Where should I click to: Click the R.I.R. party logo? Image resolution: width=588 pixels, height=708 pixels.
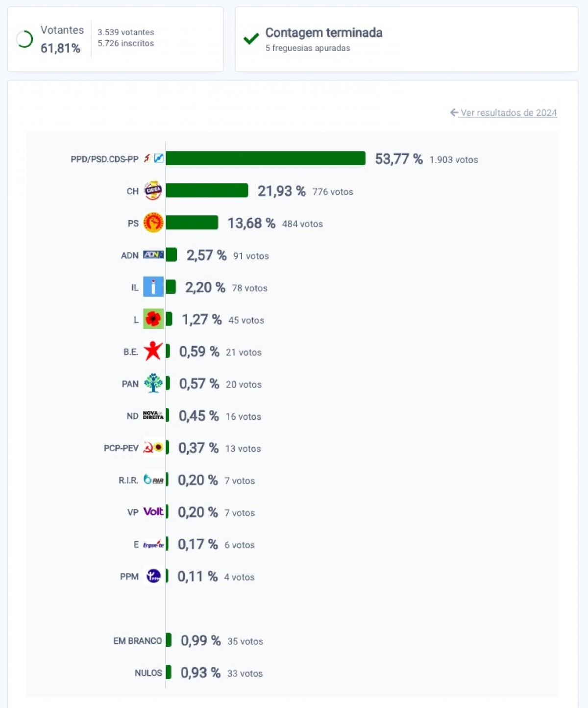coord(153,480)
